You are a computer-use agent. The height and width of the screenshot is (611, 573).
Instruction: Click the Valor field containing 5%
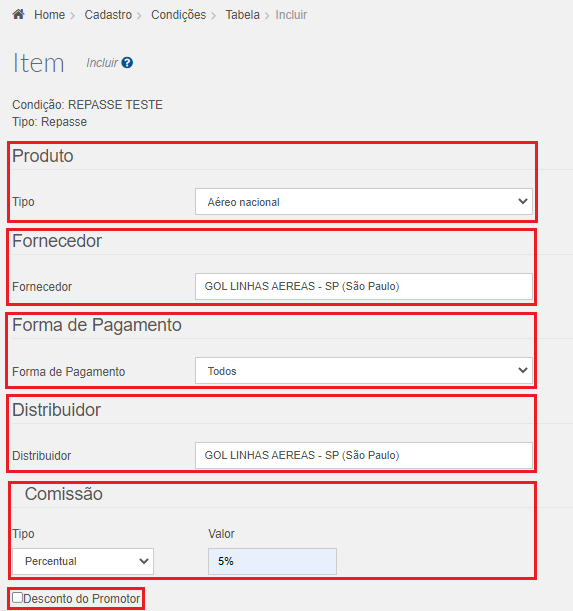[x=272, y=562]
